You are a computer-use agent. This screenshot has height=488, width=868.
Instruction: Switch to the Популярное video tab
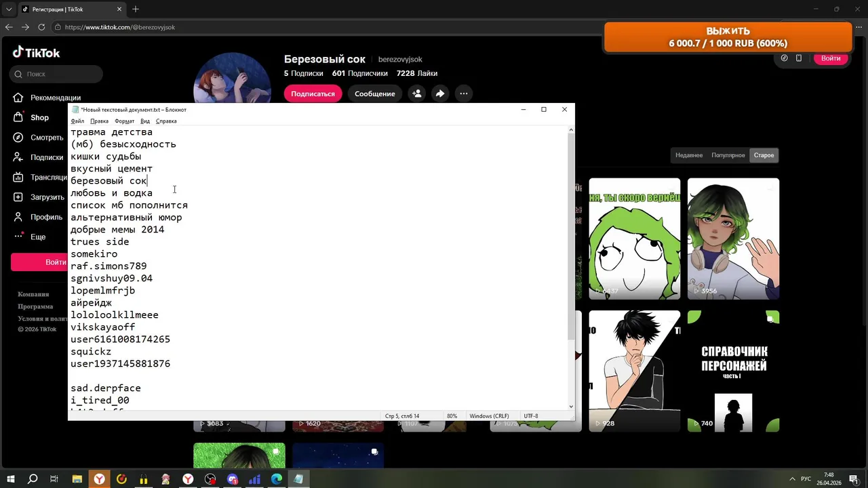pyautogui.click(x=728, y=155)
